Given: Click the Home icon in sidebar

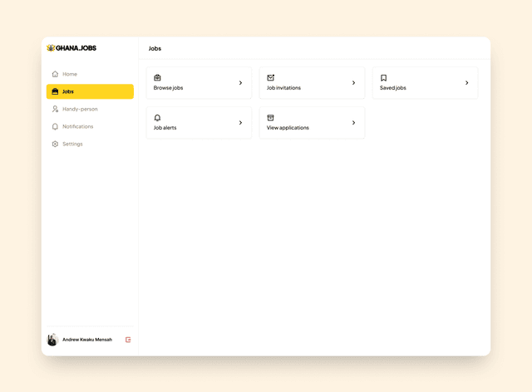Looking at the screenshot, I should tap(55, 74).
